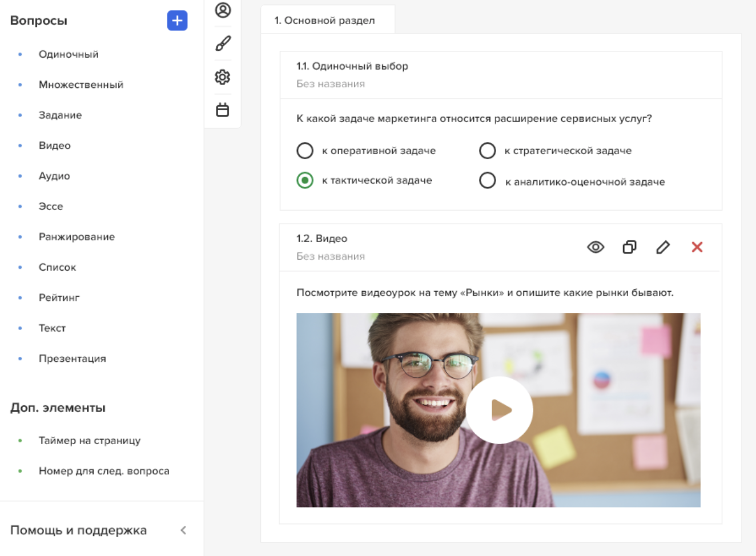The width and height of the screenshot is (756, 556).
Task: Duplicate question 1.2 Видео with the copy icon
Action: (629, 247)
